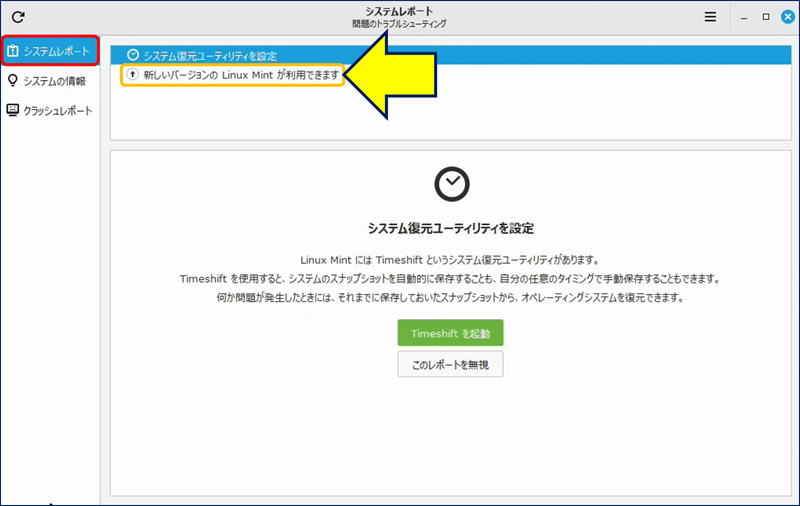Click the clock icon in the selected report row

133,55
